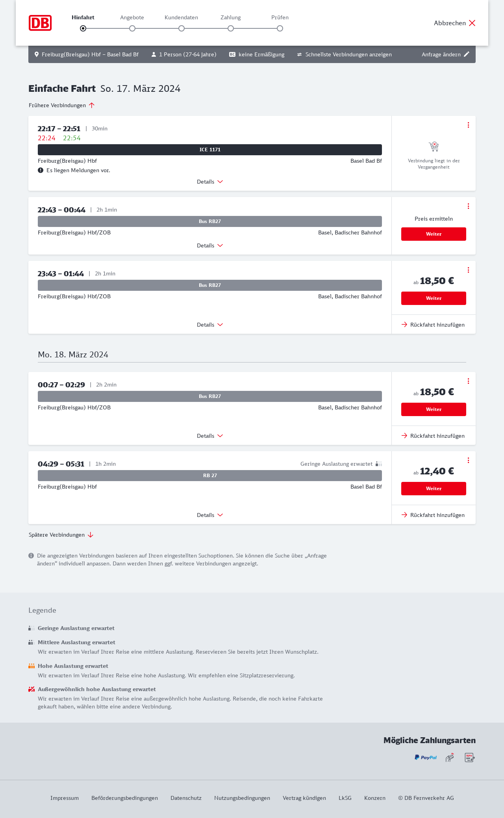Click the Zahlung step circle indicator
The height and width of the screenshot is (818, 504).
coord(231,28)
